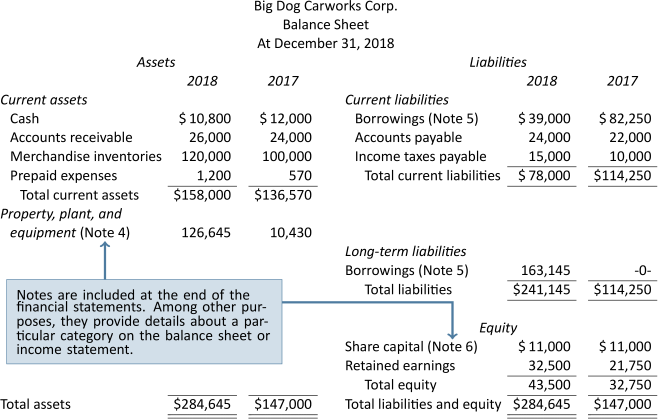Select the 43,500 total equity value
Image resolution: width=658 pixels, height=419 pixels.
(549, 385)
